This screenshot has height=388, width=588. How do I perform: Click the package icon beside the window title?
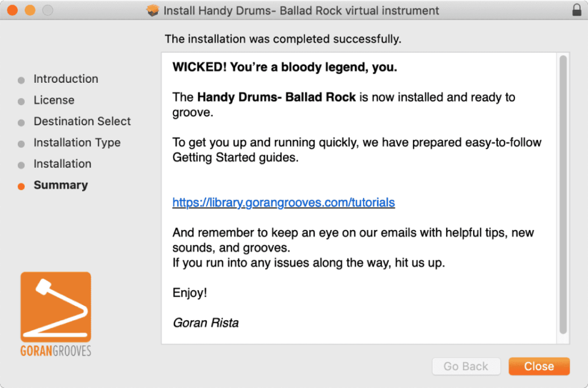tap(153, 10)
